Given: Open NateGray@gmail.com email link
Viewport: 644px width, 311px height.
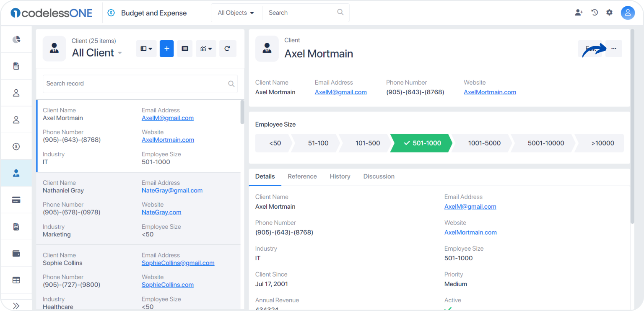Looking at the screenshot, I should click(x=172, y=191).
